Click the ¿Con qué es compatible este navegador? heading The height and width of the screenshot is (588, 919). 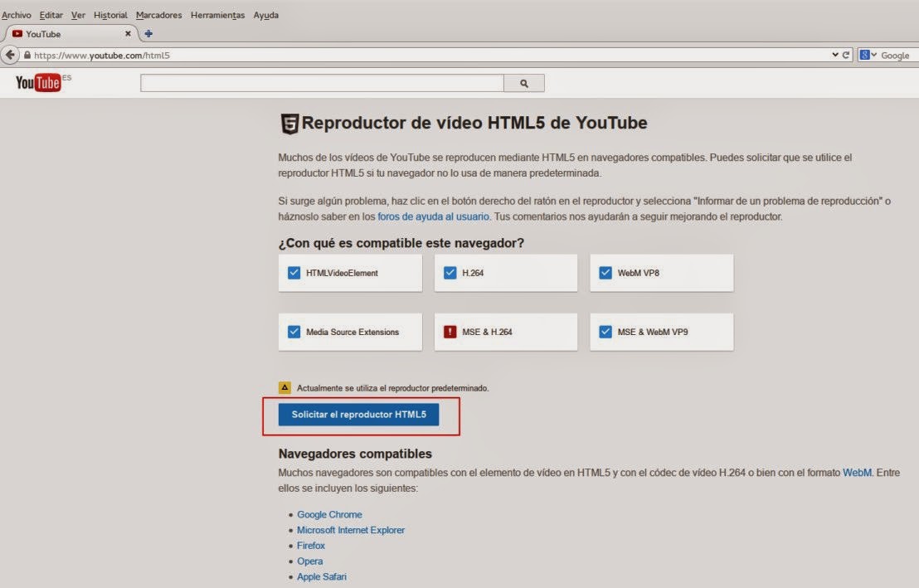click(x=401, y=243)
